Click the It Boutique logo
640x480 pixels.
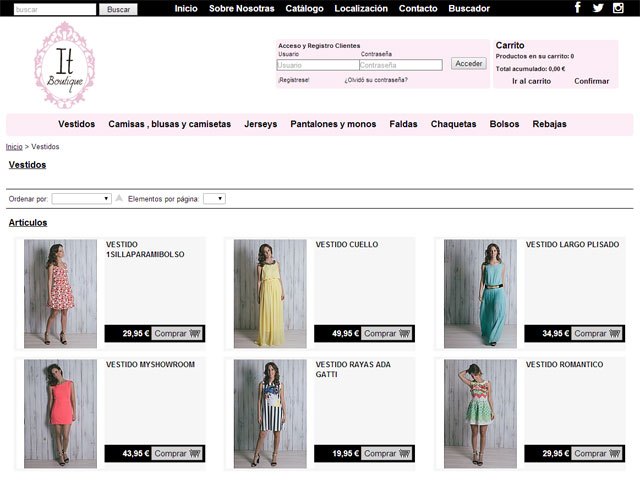tap(64, 64)
